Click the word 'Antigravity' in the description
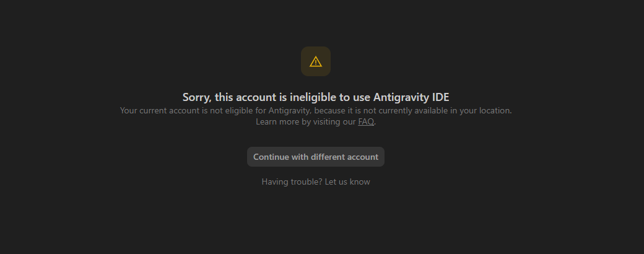The height and width of the screenshot is (254, 644). coord(289,110)
